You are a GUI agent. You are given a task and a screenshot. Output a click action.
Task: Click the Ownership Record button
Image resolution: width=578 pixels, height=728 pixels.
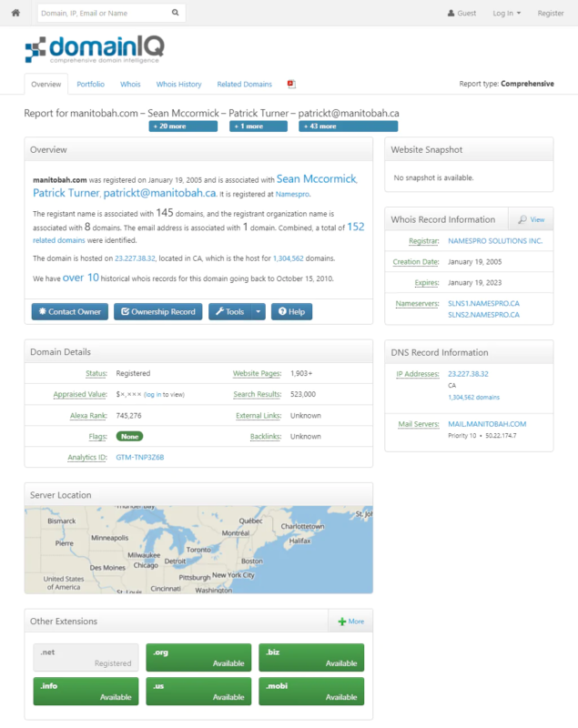(x=157, y=311)
